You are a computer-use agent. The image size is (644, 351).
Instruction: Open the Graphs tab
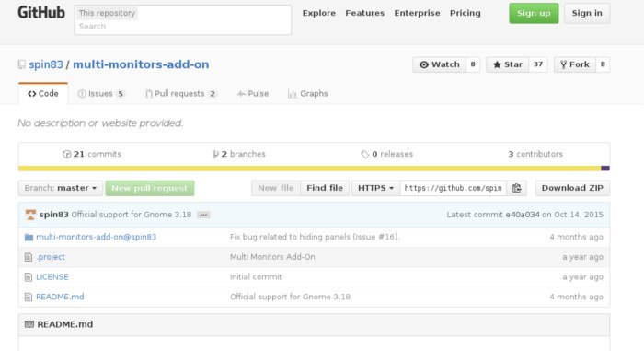pos(308,94)
